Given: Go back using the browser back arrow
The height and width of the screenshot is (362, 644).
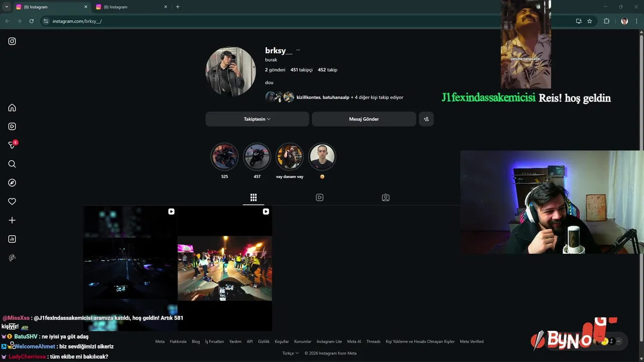Looking at the screenshot, I should pyautogui.click(x=7, y=21).
